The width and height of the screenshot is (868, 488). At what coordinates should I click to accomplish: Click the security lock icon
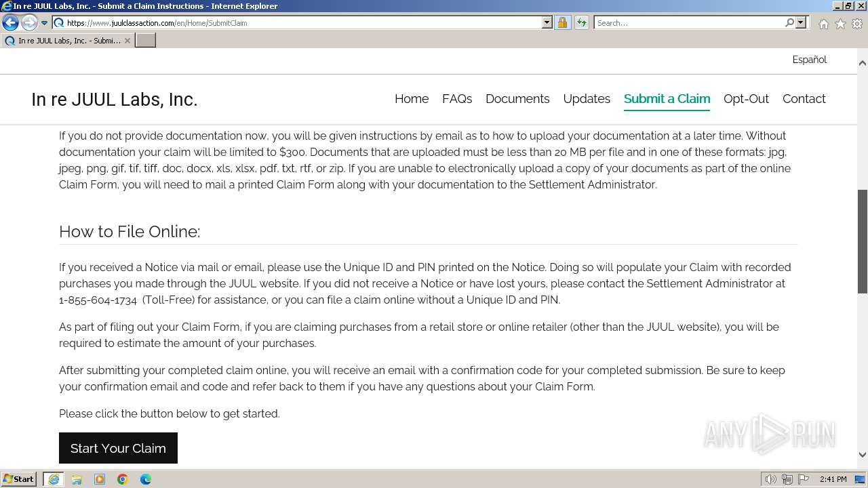(562, 22)
